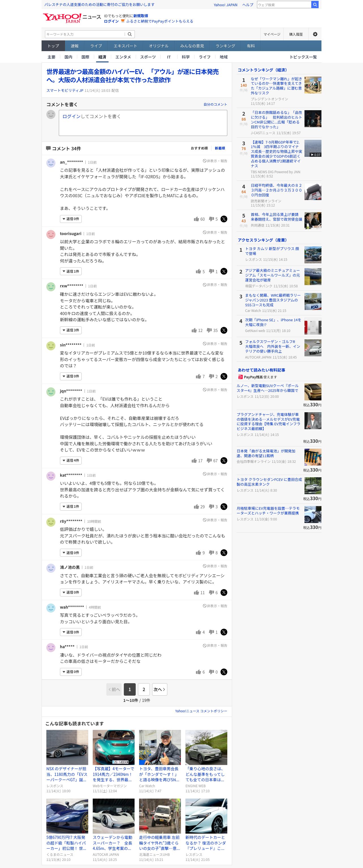The height and width of the screenshot is (868, 363).
Task: Expand 返信0件 under r8y******** comment
Action: click(71, 553)
